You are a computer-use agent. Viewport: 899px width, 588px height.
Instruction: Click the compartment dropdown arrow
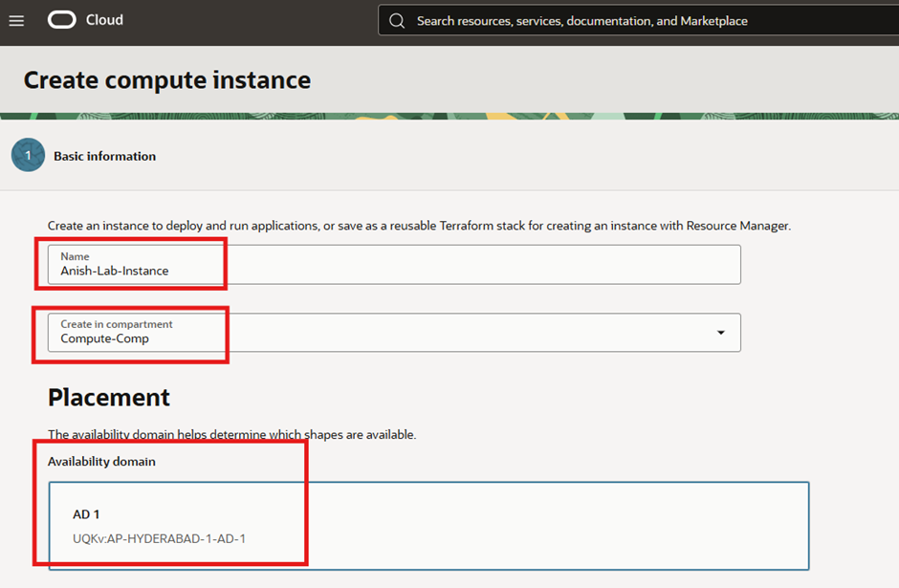(x=720, y=333)
